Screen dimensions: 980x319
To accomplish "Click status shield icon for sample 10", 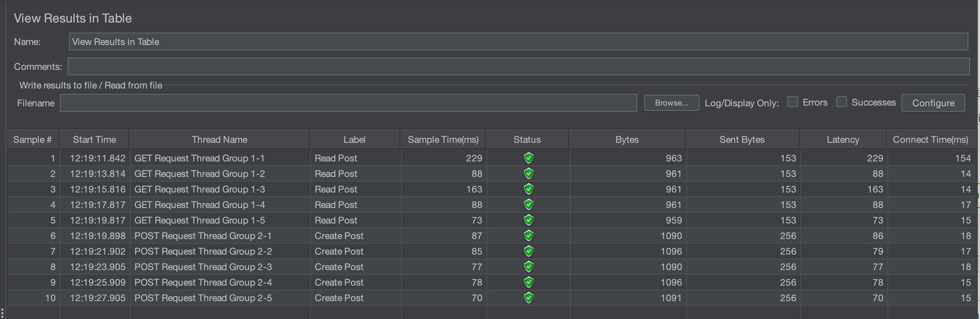I will [528, 298].
